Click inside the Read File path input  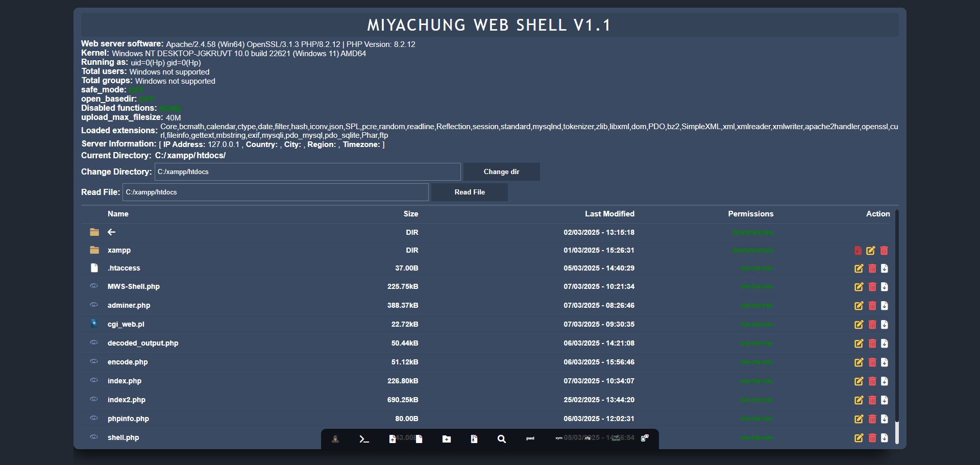click(276, 192)
